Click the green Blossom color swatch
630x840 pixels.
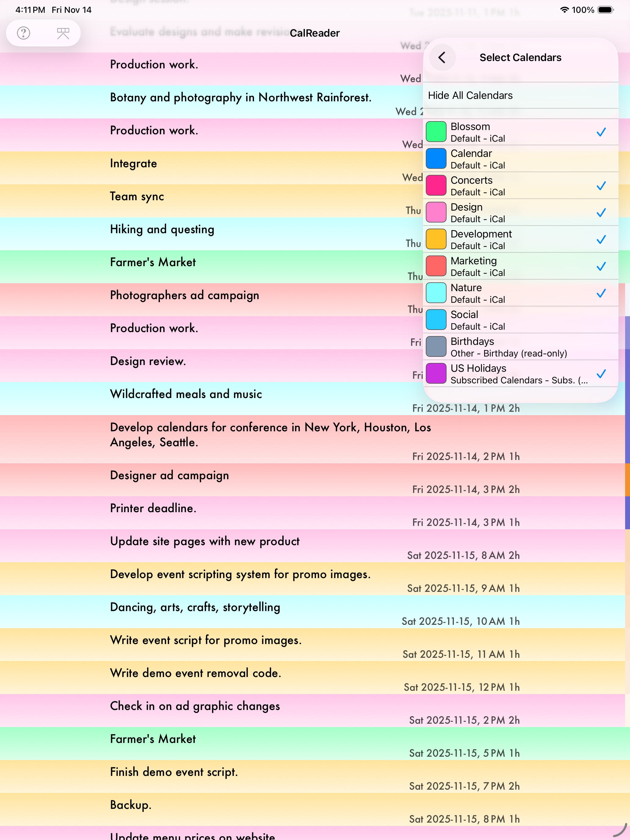[436, 132]
